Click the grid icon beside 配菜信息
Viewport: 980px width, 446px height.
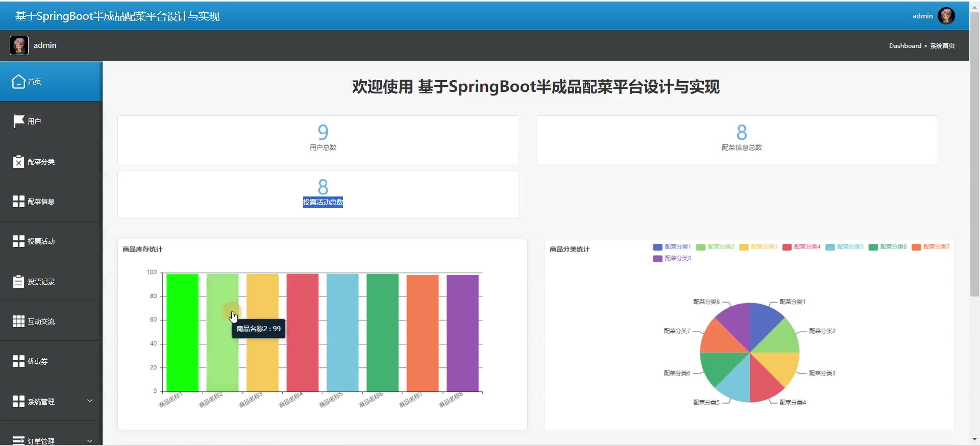(18, 202)
